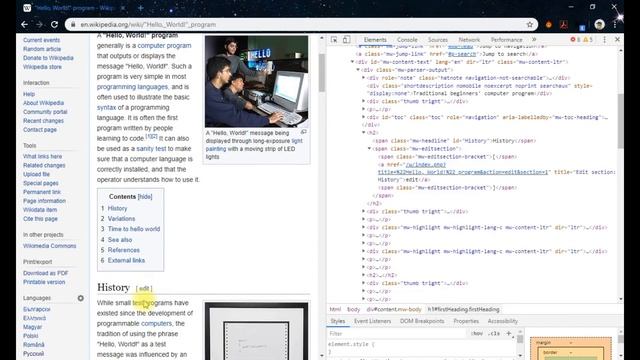Click the html breadcrumb item
Image resolution: width=640 pixels, height=360 pixels.
point(335,309)
